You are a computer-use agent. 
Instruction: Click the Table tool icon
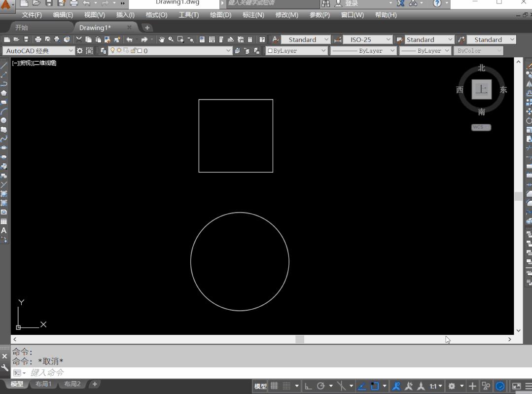point(4,221)
